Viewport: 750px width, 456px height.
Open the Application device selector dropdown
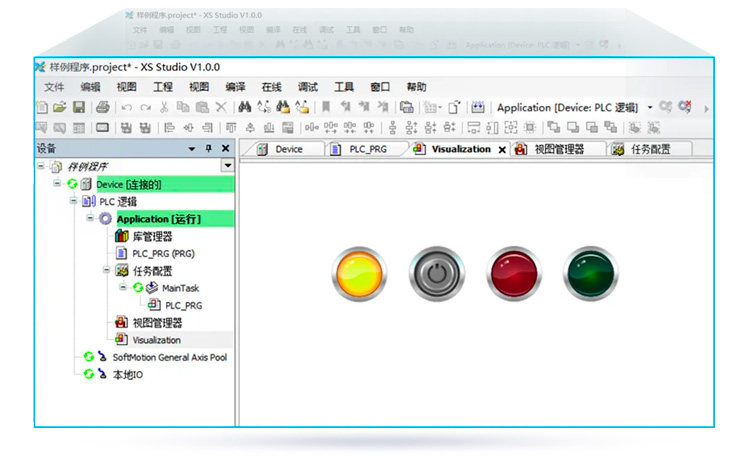(650, 108)
